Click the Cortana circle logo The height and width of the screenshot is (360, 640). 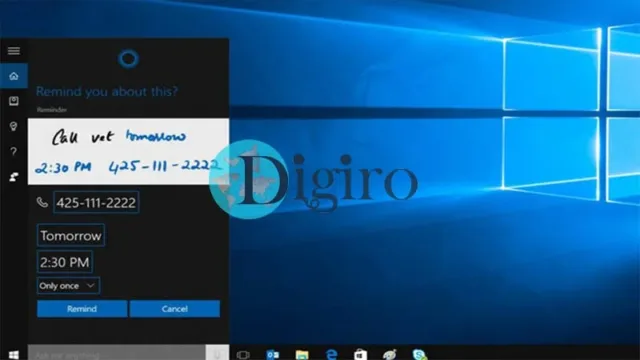(128, 59)
